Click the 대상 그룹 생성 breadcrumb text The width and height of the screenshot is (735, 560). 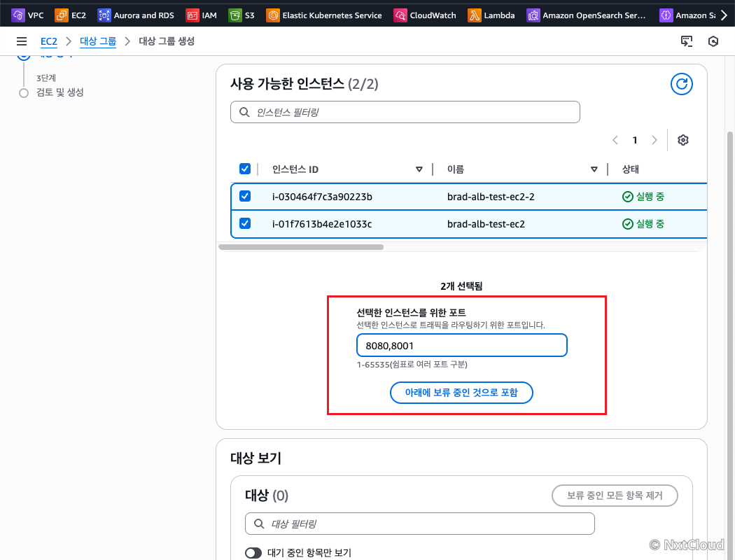tap(167, 41)
